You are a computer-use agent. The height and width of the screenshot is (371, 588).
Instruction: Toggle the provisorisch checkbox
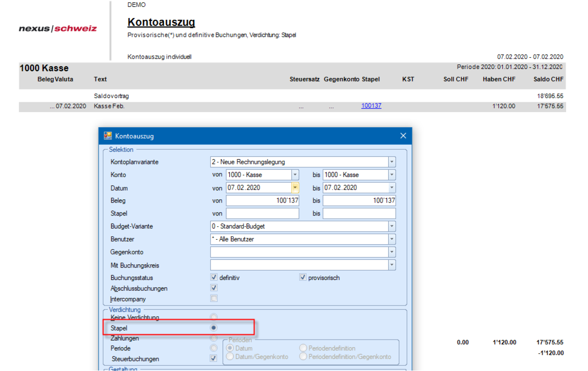click(x=303, y=277)
